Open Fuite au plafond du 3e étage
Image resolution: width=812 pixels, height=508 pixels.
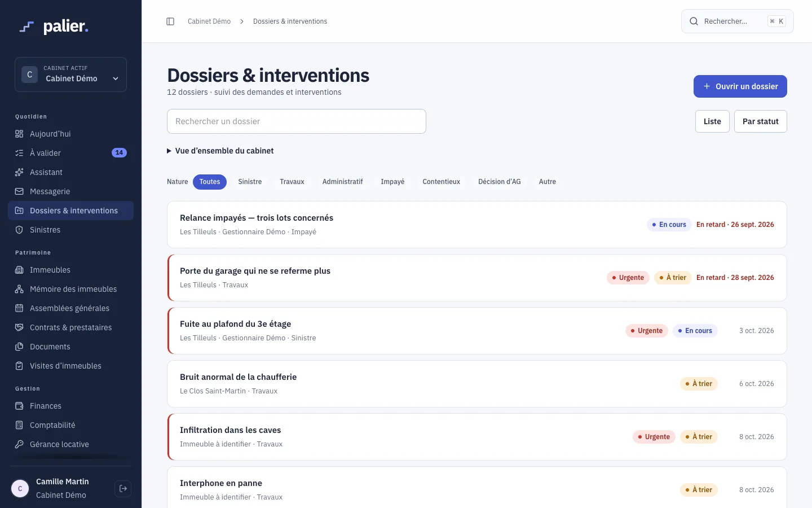pyautogui.click(x=477, y=331)
